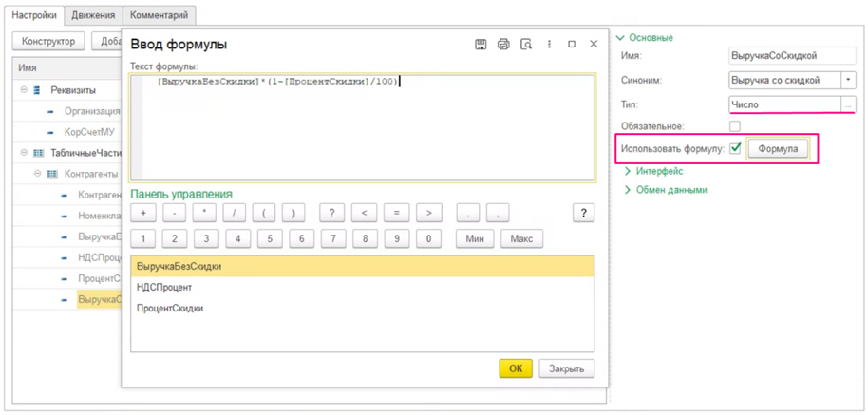Open the more options dots menu
The width and height of the screenshot is (868, 415).
tap(549, 45)
